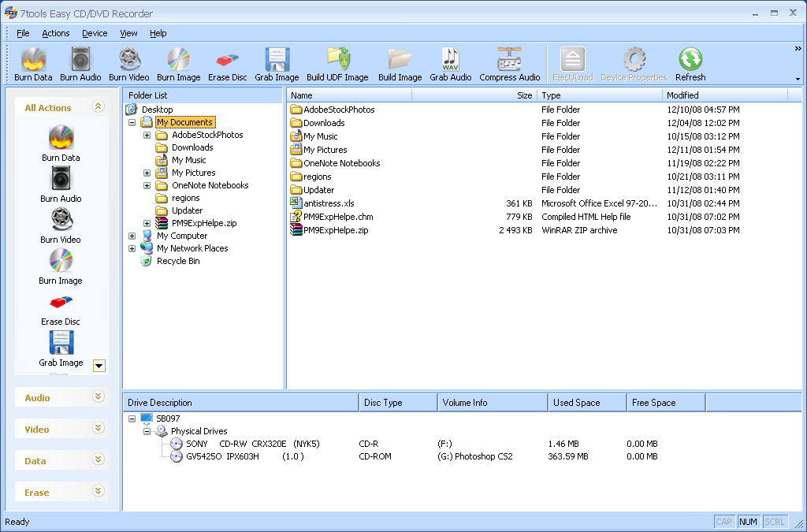Screen dimensions: 807x532
Task: Click the Size column header
Action: tap(473, 95)
